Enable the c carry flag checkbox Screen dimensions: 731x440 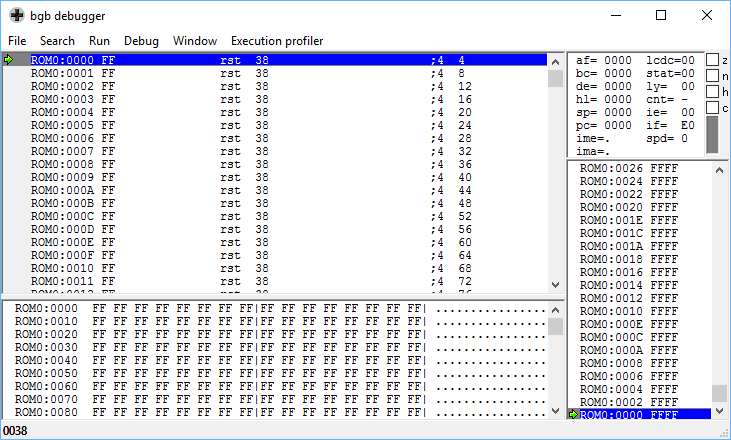[x=712, y=108]
